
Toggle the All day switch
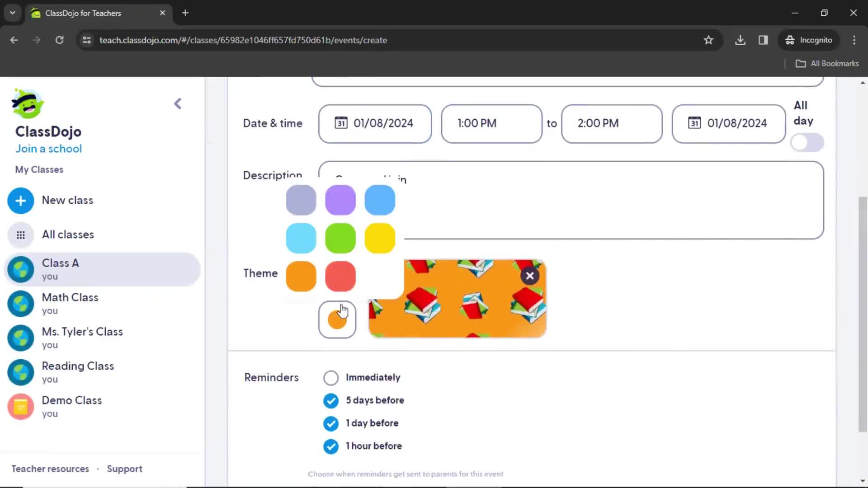pyautogui.click(x=807, y=143)
